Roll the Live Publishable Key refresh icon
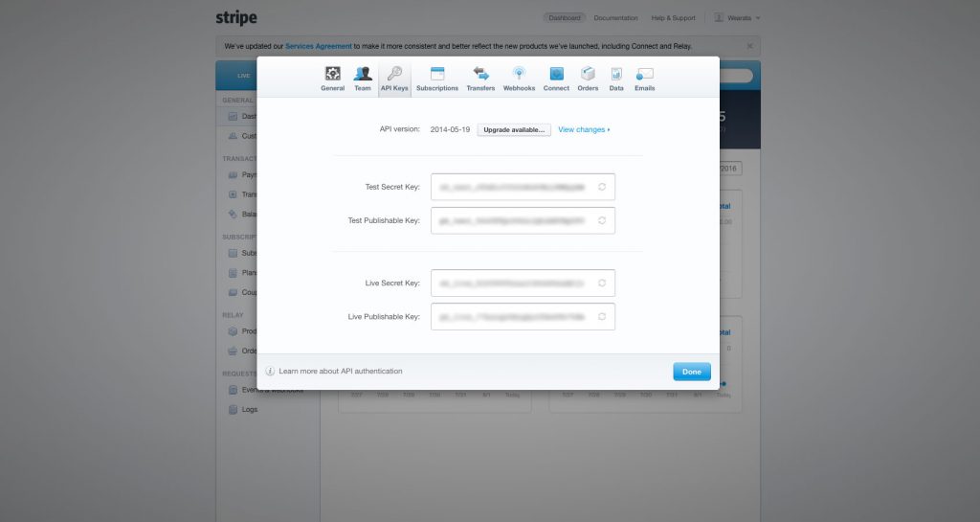The height and width of the screenshot is (522, 980). coord(602,317)
